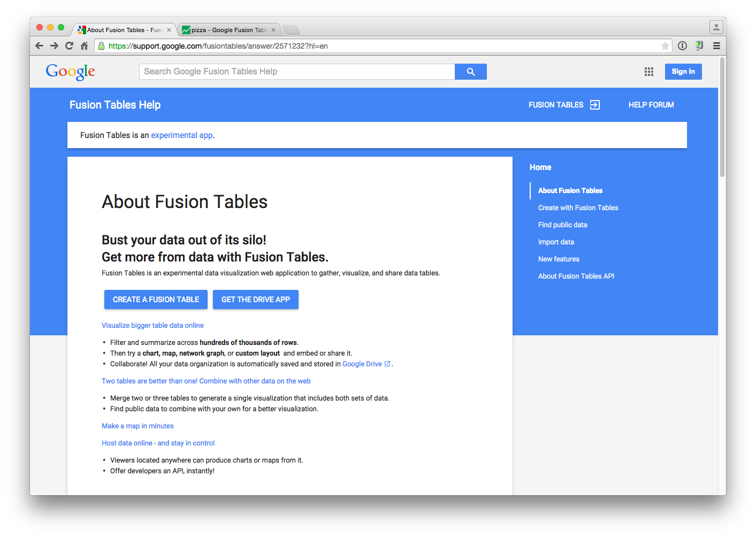Screen dimensions: 756x538
Task: Click the Google logo
Action: point(71,72)
